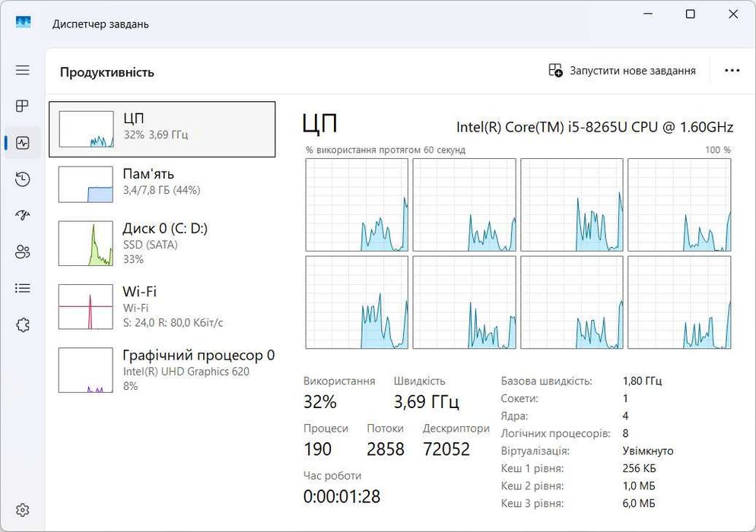
Task: Open the Services puzzle icon in sidebar
Action: click(x=23, y=325)
